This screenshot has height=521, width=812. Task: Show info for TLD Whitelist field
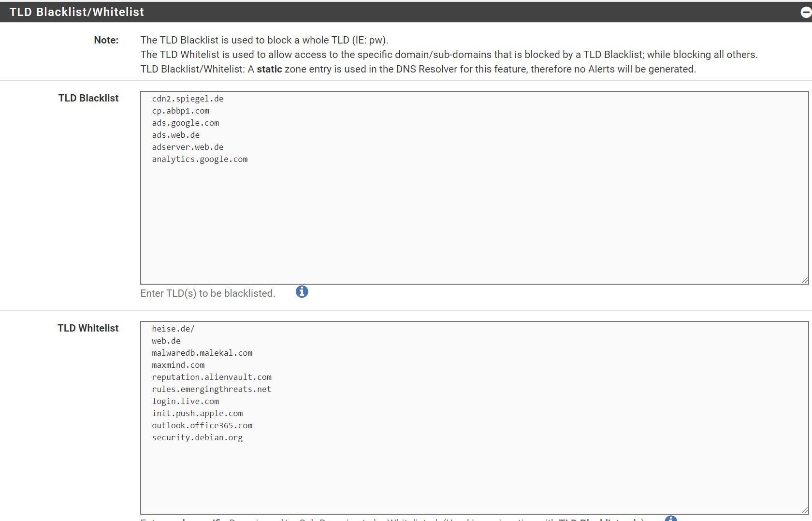pos(671,519)
